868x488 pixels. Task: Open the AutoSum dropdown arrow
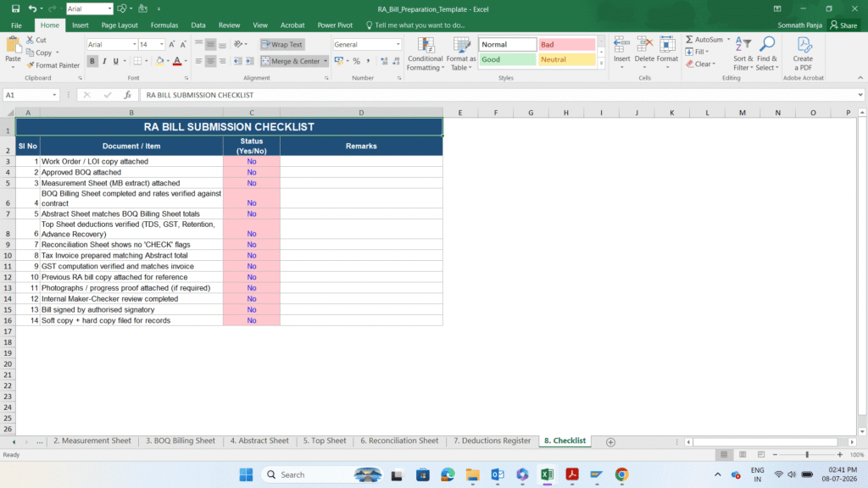(x=728, y=40)
